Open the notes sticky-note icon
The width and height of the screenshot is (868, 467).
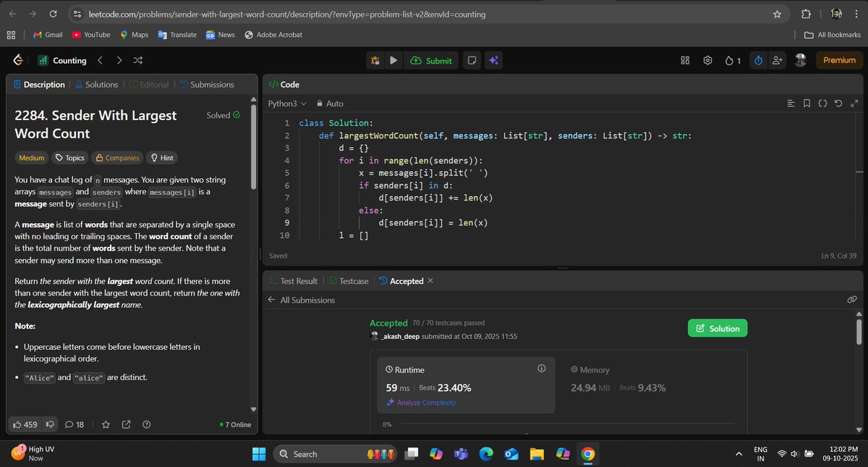pos(472,61)
